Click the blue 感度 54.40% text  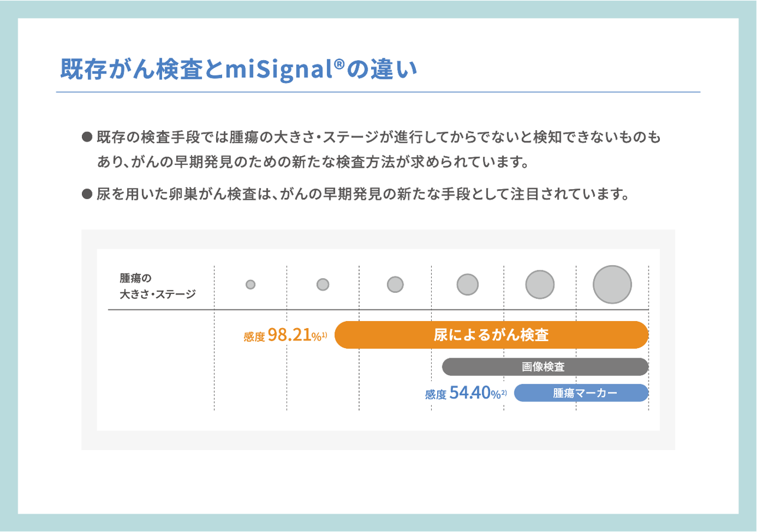pos(462,394)
